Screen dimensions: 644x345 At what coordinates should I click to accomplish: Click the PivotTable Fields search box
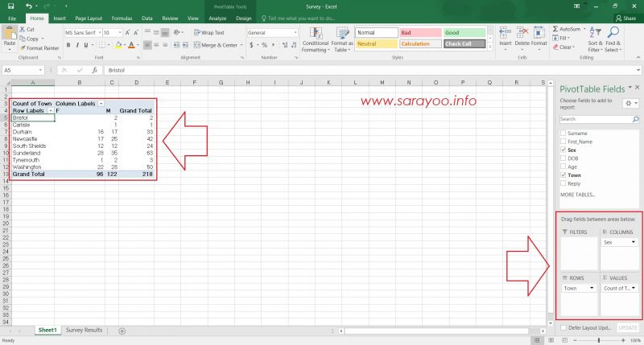[x=599, y=119]
